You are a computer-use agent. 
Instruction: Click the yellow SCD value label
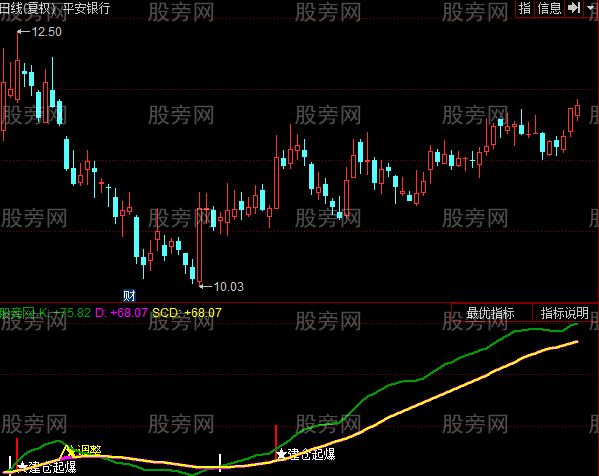click(x=187, y=313)
